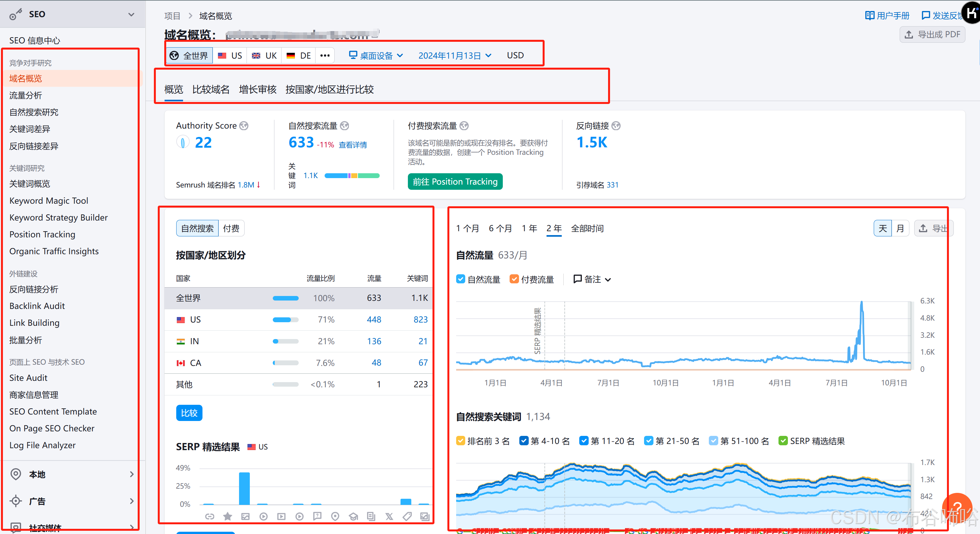The image size is (980, 534).
Task: Uncheck the organic traffic (自然流量) checkbox
Action: point(460,279)
